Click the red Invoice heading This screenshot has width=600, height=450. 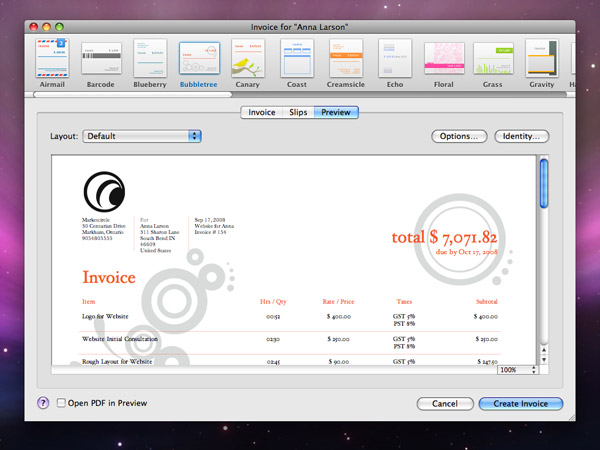coord(109,277)
